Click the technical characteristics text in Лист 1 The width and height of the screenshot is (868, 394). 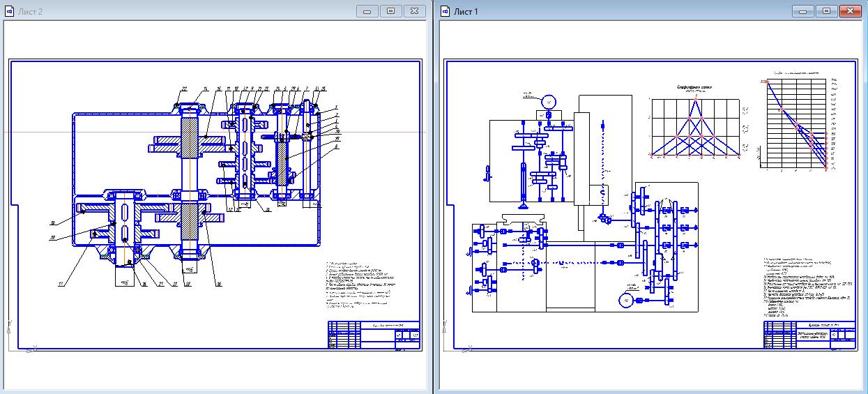[807, 287]
